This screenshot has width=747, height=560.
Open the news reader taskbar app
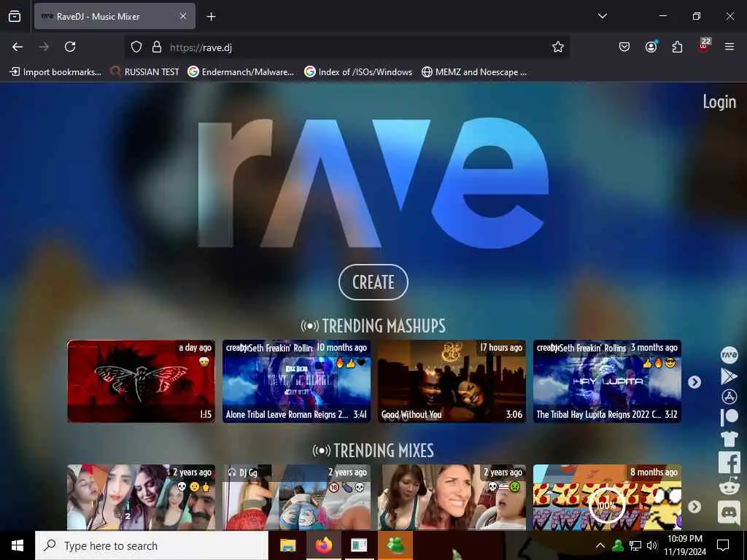(x=359, y=545)
